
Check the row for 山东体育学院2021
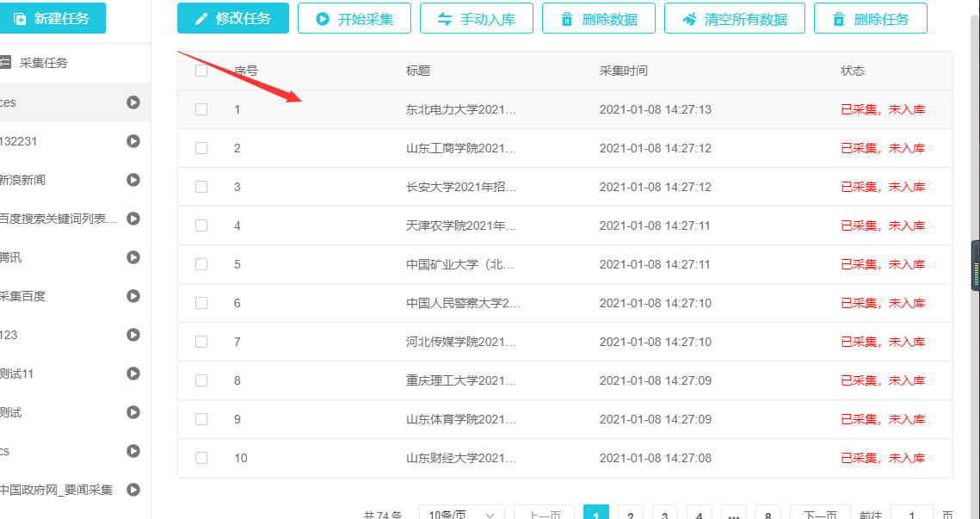click(201, 419)
